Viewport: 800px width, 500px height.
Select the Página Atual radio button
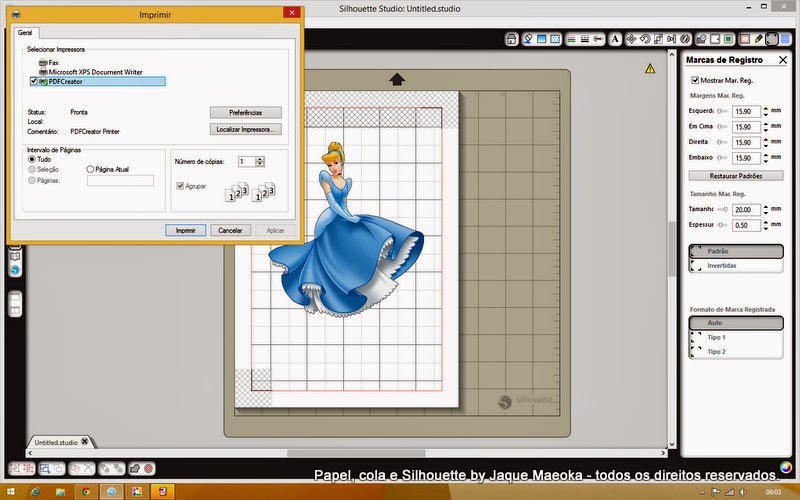click(x=90, y=169)
